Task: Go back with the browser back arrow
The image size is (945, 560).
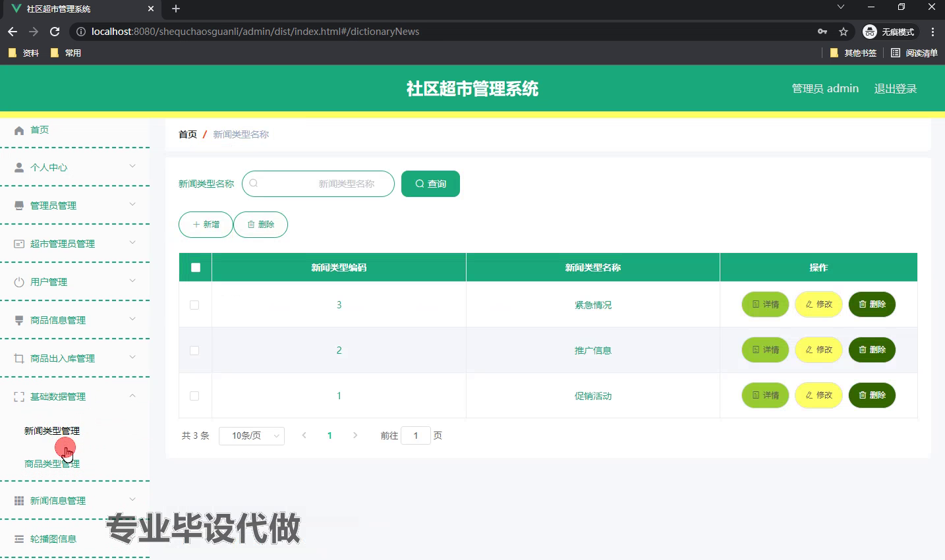Action: [13, 32]
